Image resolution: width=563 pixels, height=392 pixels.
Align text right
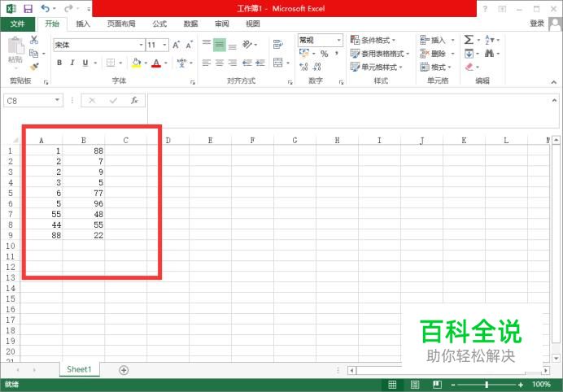[x=233, y=63]
